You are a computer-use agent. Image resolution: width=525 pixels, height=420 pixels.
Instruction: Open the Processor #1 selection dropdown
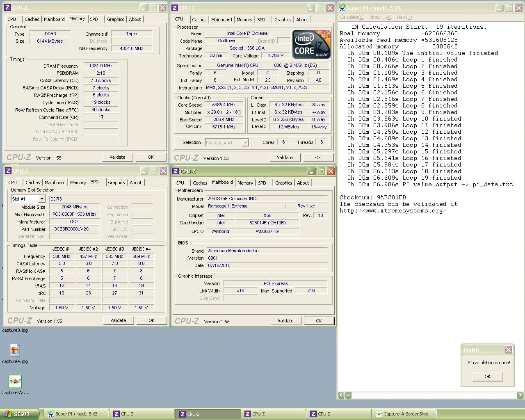click(x=245, y=143)
